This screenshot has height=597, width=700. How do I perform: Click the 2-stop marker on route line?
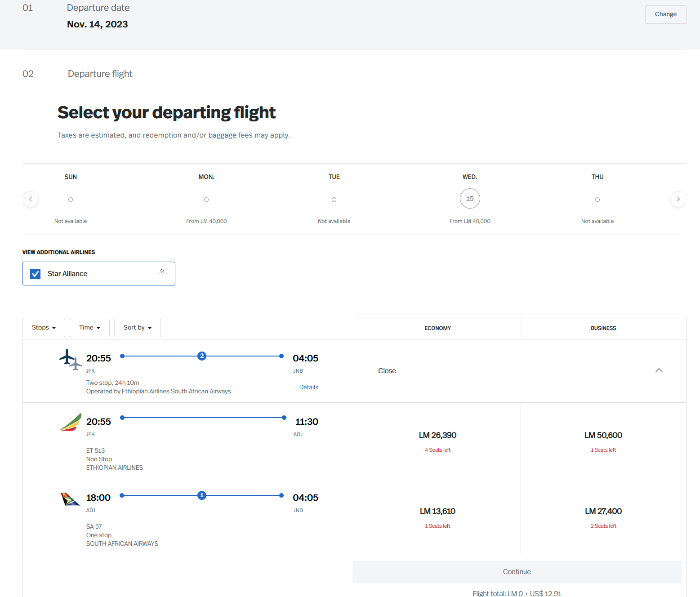pos(202,356)
